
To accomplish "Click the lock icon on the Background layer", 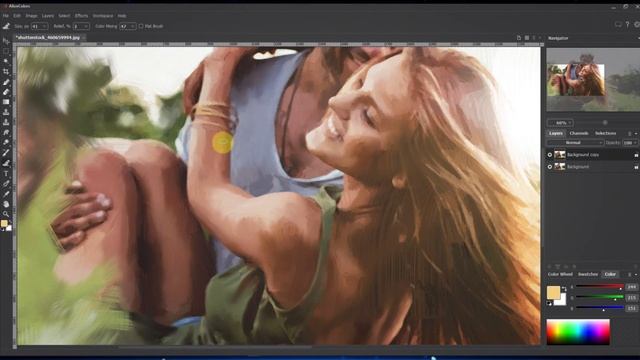I will click(x=636, y=167).
